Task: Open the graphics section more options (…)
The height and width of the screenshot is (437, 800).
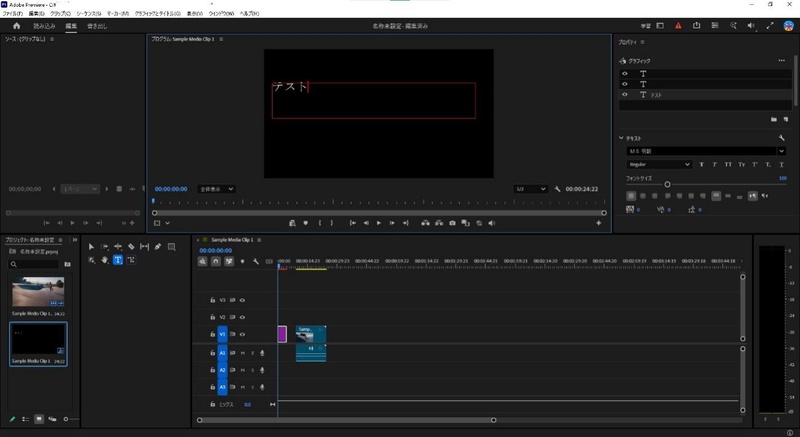Action: pos(781,61)
